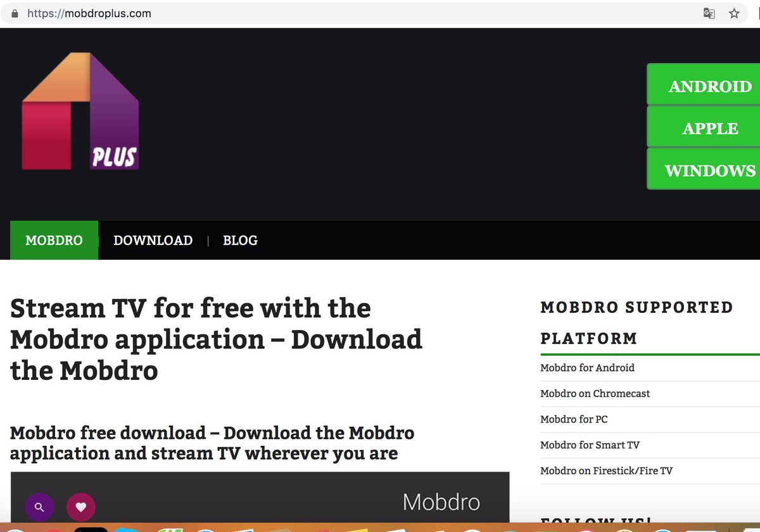
Task: Bookmark this page with the star icon
Action: coord(734,13)
